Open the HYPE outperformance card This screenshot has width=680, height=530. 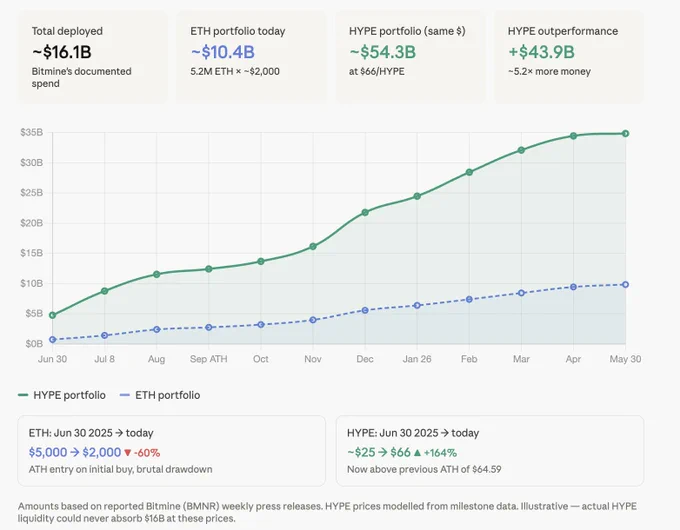(569, 57)
